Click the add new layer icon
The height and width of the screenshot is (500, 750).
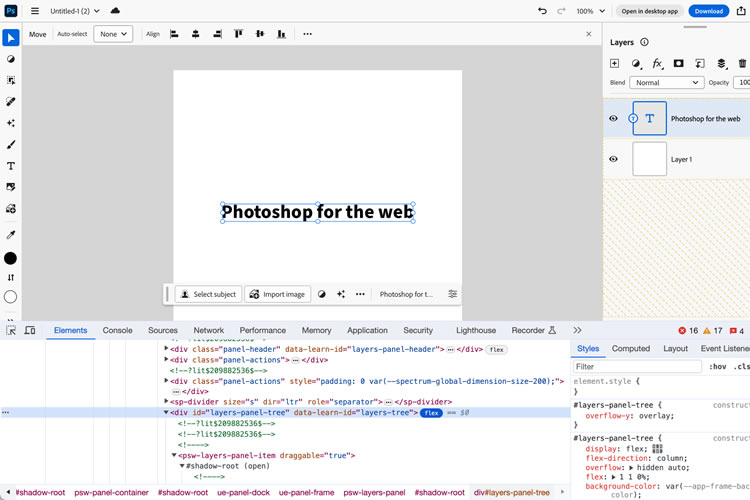(615, 63)
